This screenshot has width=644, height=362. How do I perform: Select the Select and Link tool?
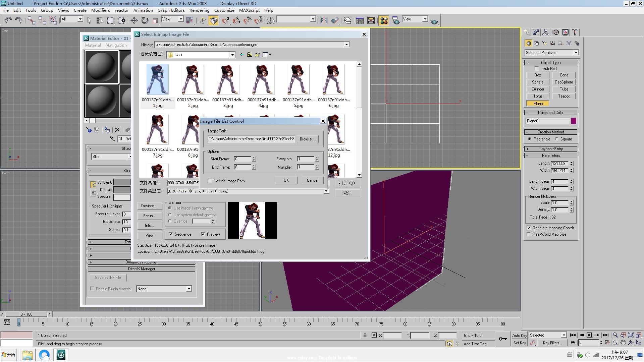coord(32,20)
